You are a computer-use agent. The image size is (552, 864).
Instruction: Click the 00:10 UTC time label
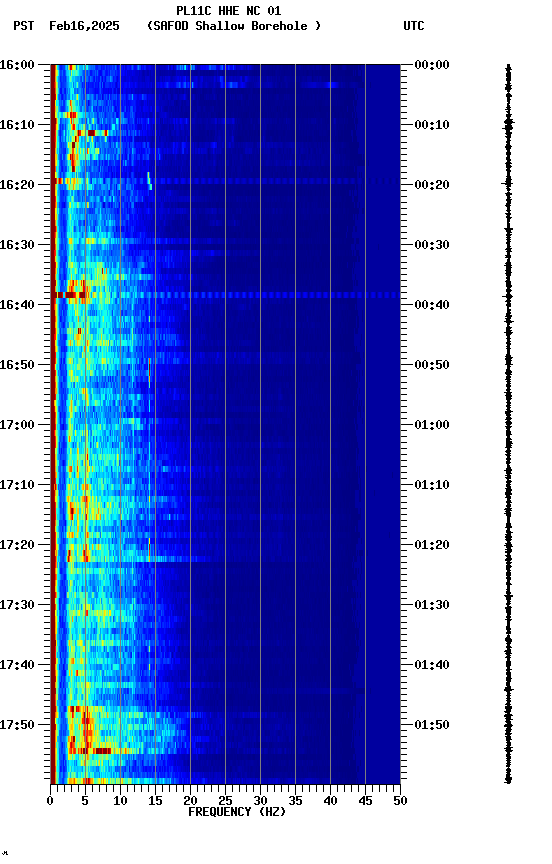click(x=432, y=125)
